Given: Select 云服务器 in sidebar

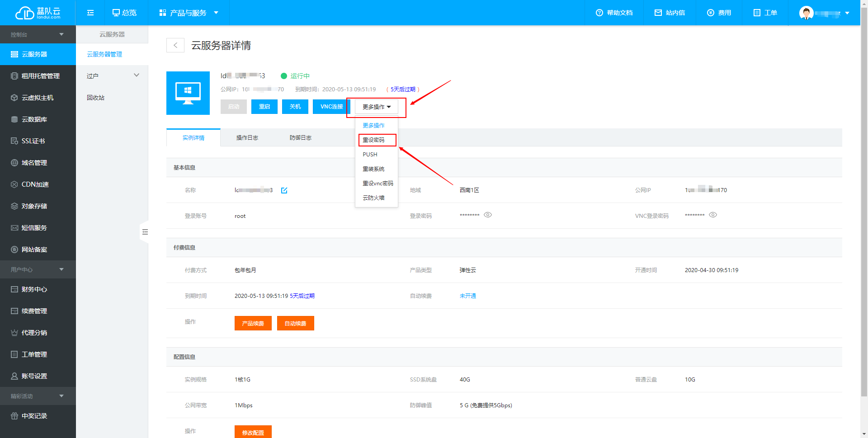Looking at the screenshot, I should tap(38, 54).
